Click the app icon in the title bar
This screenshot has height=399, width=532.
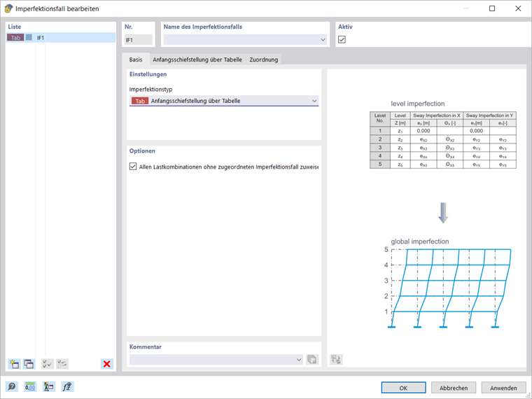[x=8, y=9]
